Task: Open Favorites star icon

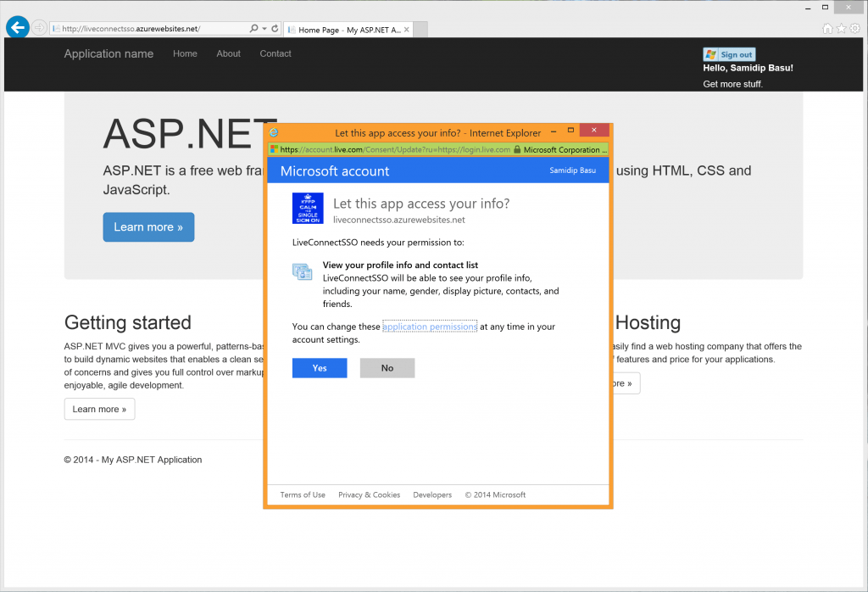Action: pos(842,28)
